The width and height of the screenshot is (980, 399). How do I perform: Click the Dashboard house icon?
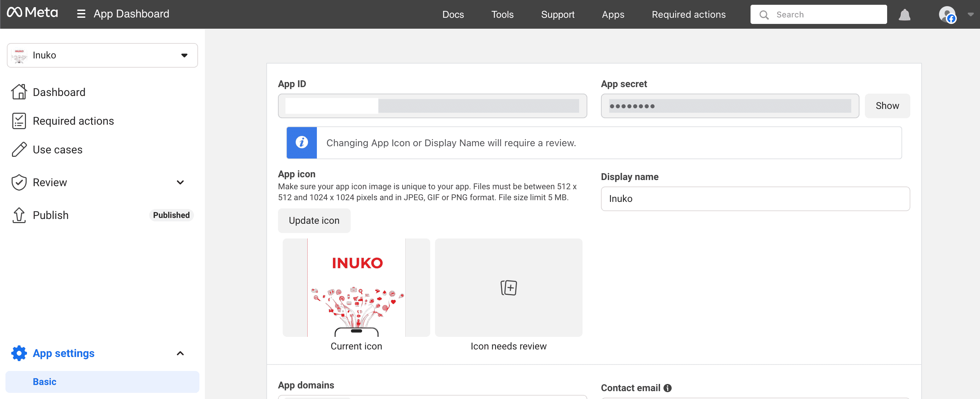pos(19,92)
